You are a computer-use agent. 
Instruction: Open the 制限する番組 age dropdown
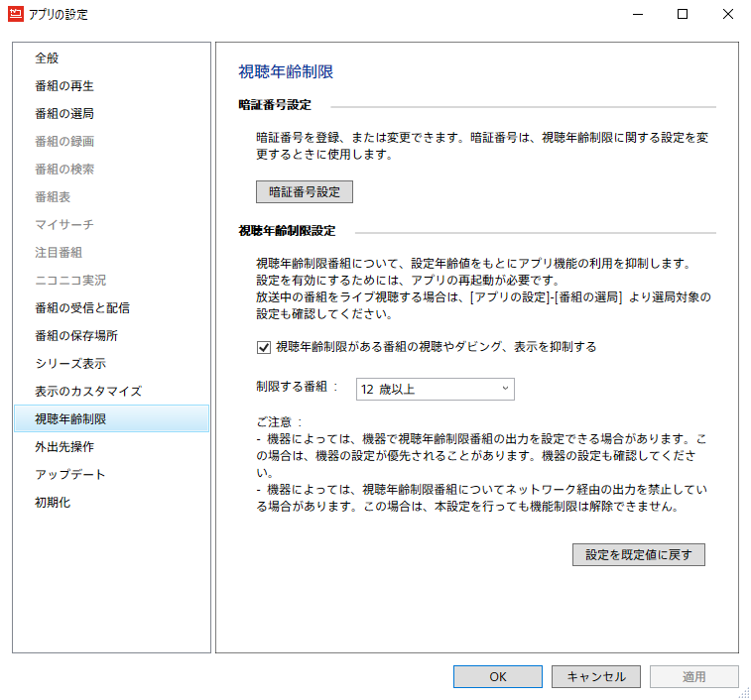pos(435,390)
